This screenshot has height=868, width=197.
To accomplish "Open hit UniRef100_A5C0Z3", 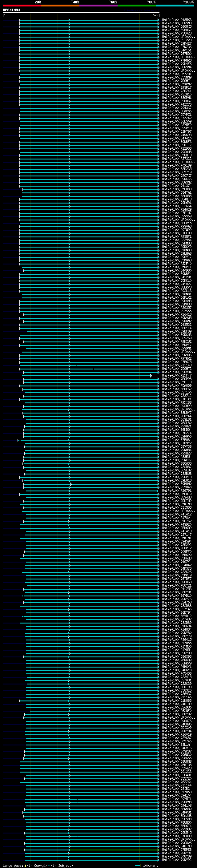I will pyautogui.click(x=177, y=33).
